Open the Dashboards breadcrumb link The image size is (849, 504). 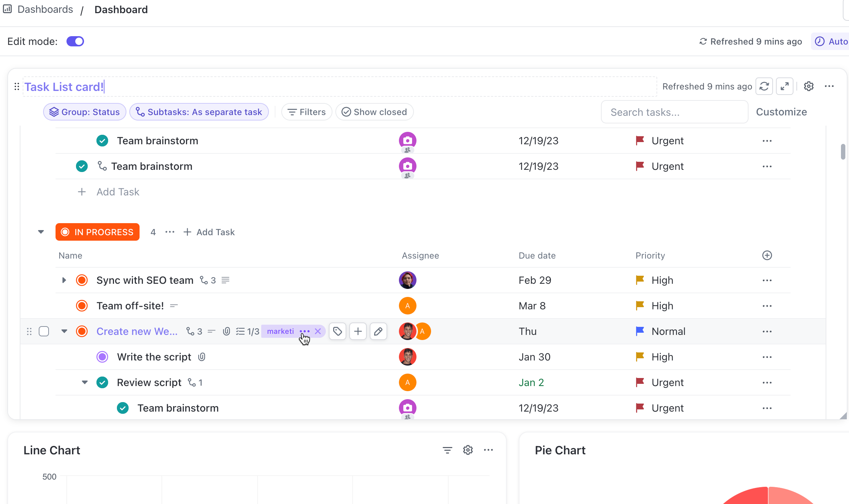click(x=45, y=9)
